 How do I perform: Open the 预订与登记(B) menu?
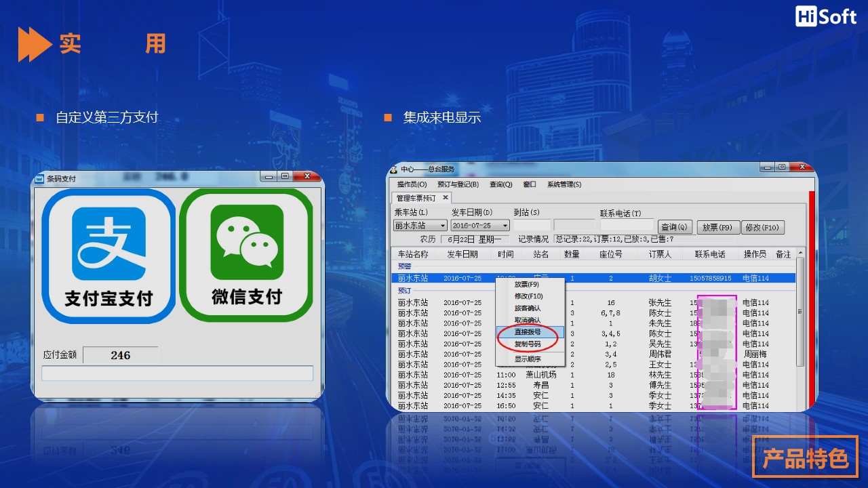click(458, 184)
